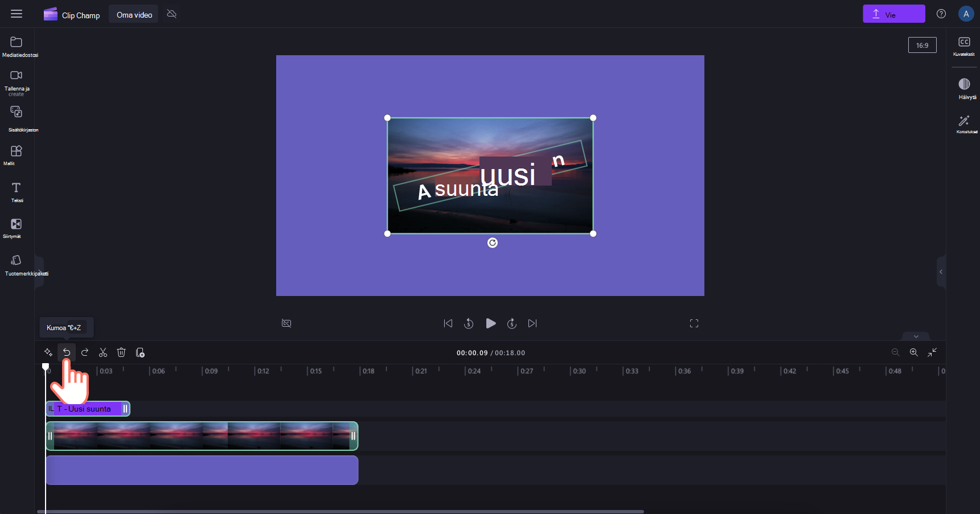Click the 00:00.09 current timecode display
The height and width of the screenshot is (514, 980).
(x=472, y=353)
